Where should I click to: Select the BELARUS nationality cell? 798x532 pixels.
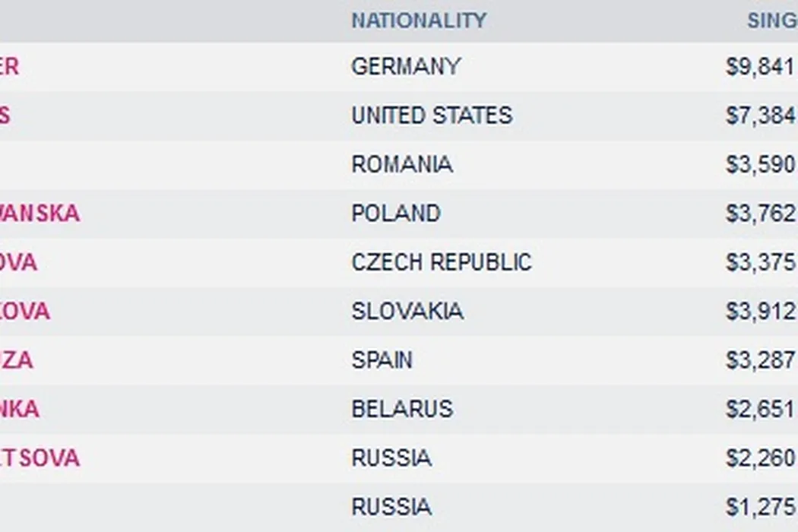point(402,409)
